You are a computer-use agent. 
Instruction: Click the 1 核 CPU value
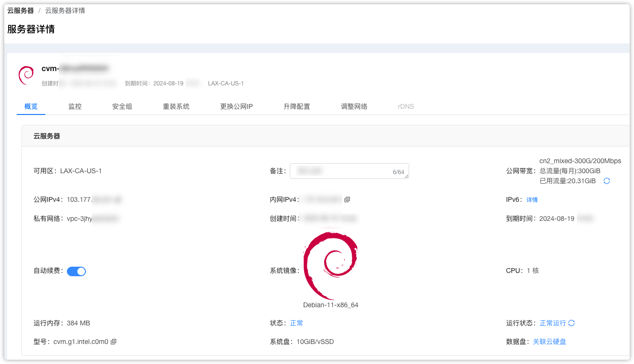(533, 270)
